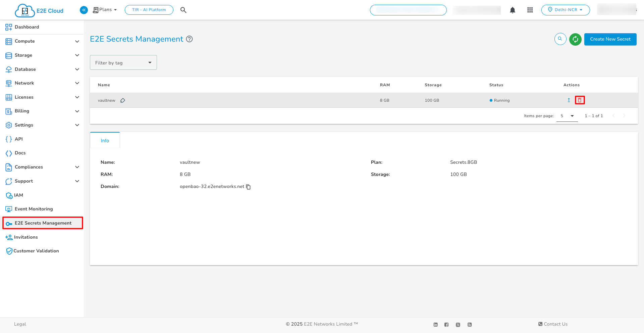Click Contact Us link in footer

pos(553,324)
